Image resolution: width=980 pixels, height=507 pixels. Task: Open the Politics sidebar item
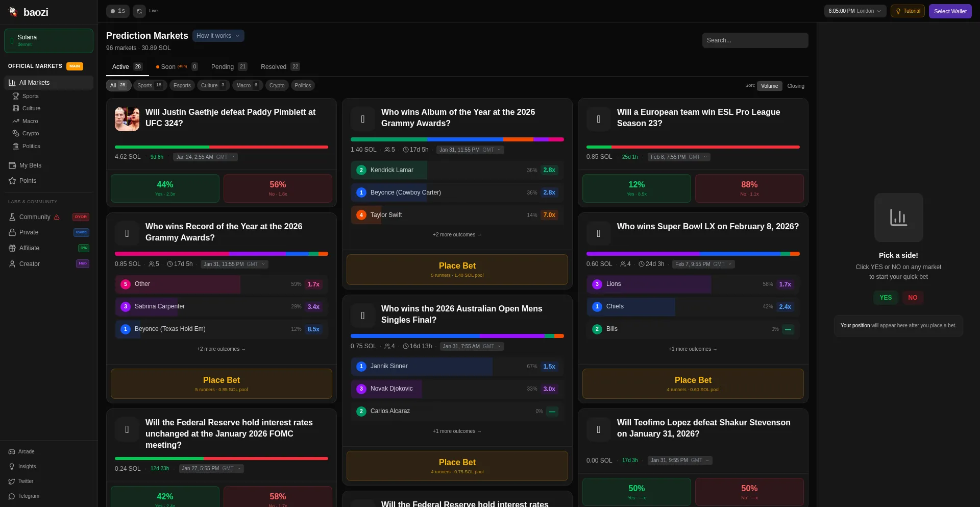click(x=31, y=146)
